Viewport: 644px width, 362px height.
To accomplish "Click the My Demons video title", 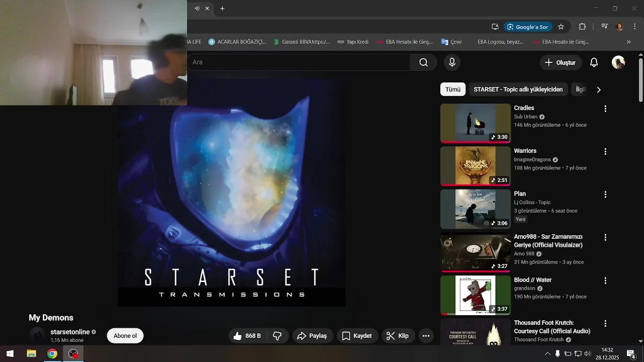I will click(51, 318).
